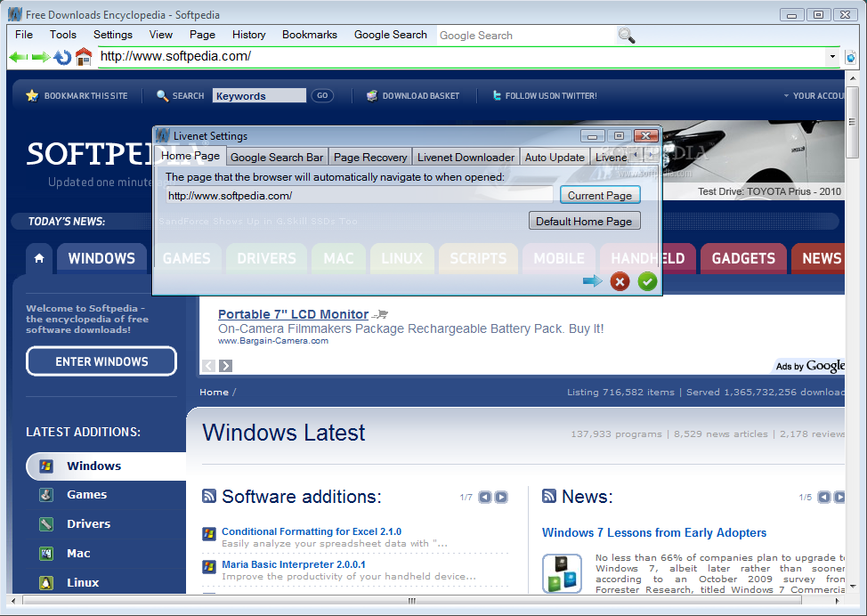Click the Default Home Page button
The width and height of the screenshot is (867, 616).
pyautogui.click(x=584, y=221)
